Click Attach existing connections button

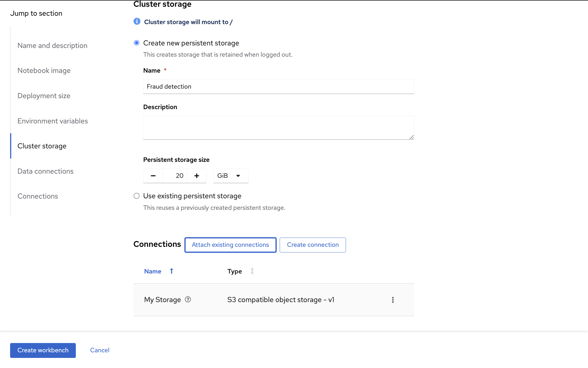[230, 245]
